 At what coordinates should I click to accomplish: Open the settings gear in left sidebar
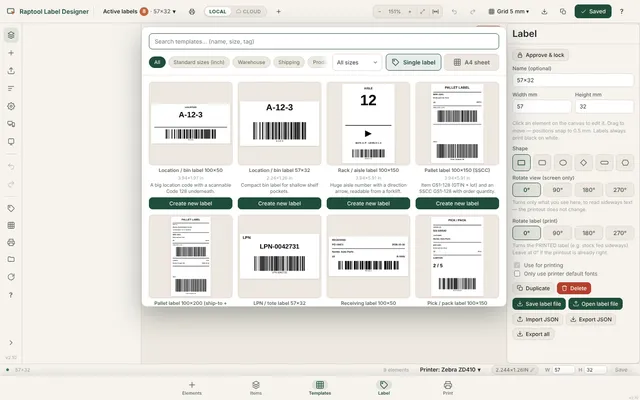coord(11,106)
